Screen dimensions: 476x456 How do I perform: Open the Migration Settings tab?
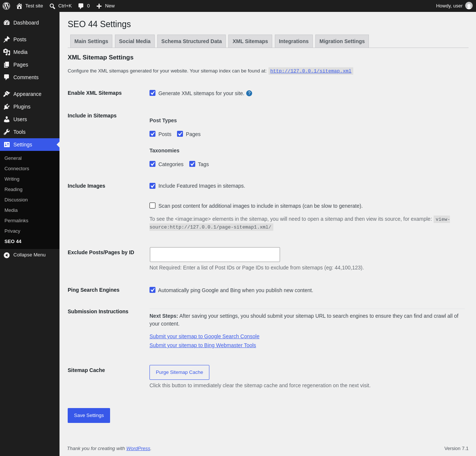[x=342, y=41]
